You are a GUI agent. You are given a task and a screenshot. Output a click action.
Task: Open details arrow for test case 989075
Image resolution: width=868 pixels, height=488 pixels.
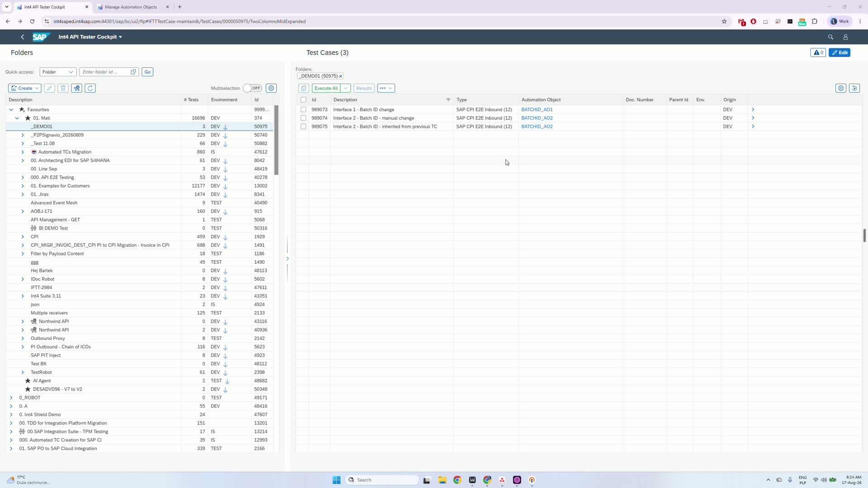tap(753, 127)
